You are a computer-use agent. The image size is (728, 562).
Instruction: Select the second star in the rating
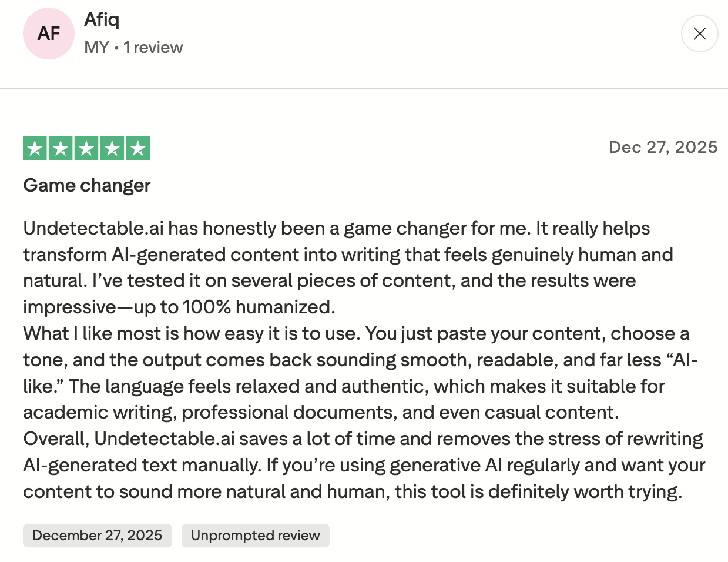click(x=61, y=148)
